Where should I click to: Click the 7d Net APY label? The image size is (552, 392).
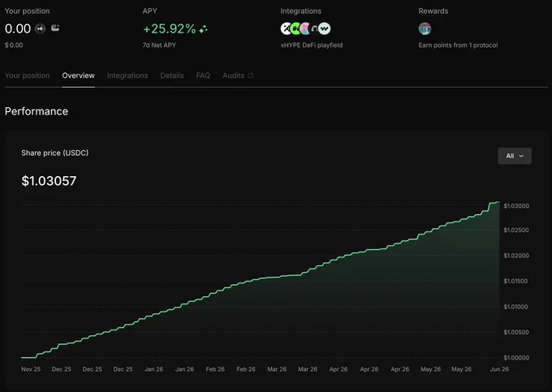click(159, 45)
